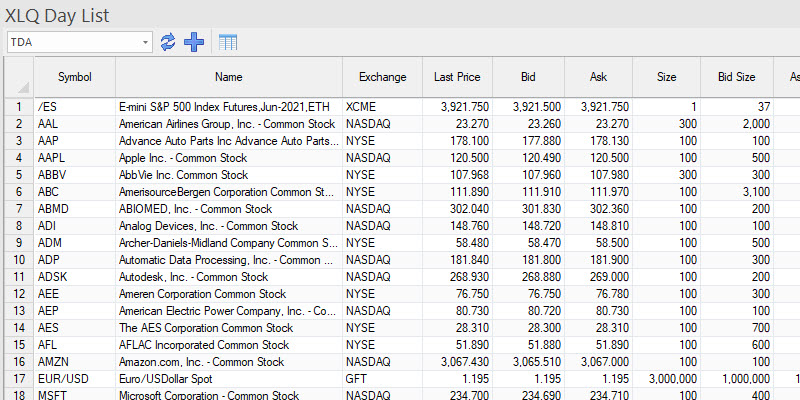The image size is (800, 400).
Task: Select the AAP symbol cell
Action: 75,141
